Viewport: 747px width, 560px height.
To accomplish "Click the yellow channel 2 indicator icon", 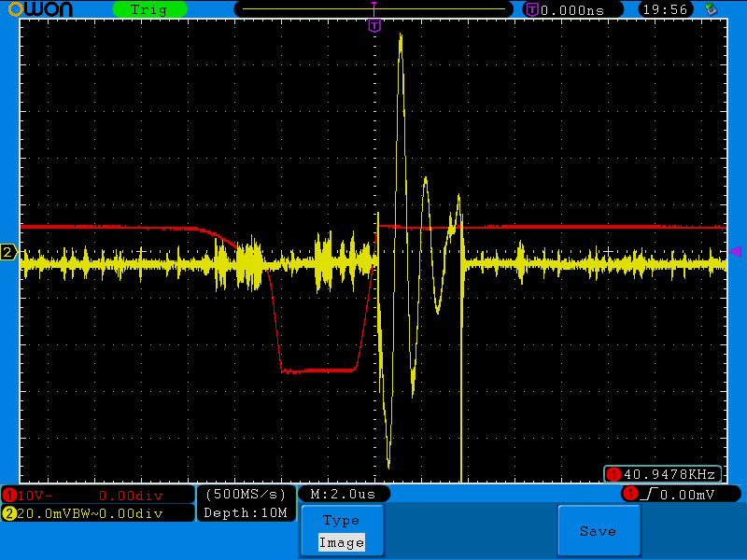I will tap(9, 513).
